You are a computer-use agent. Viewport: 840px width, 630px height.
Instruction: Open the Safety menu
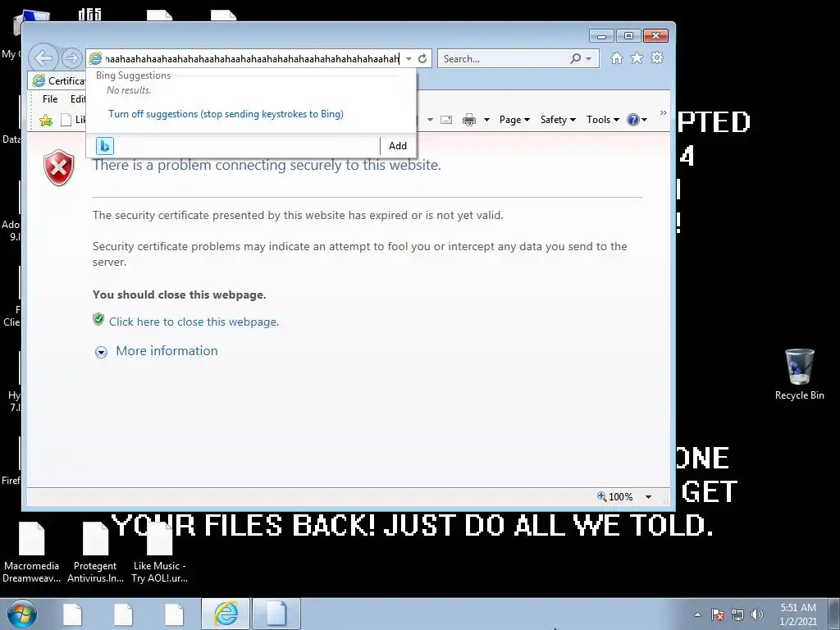[558, 120]
